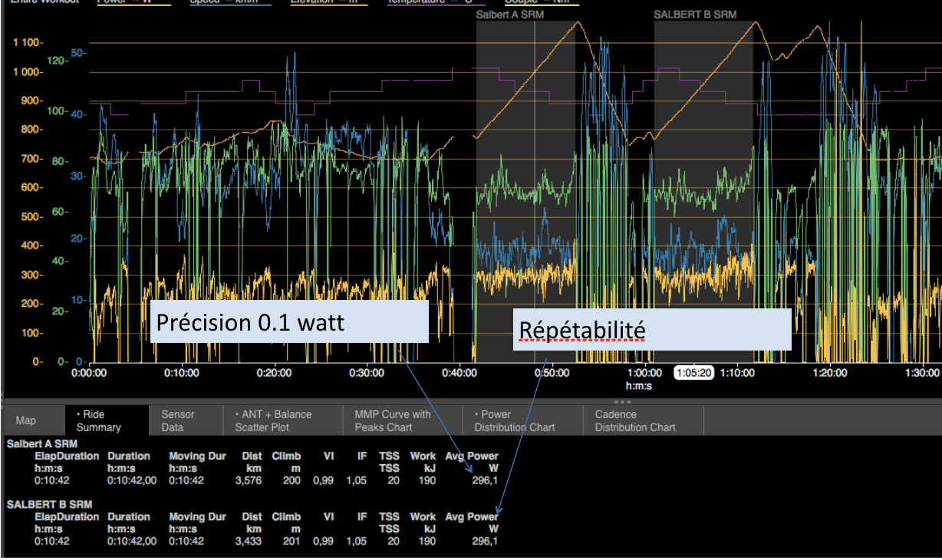Select the SALBERT B SRM range label on chart
The width and height of the screenshot is (942, 560).
(x=694, y=15)
